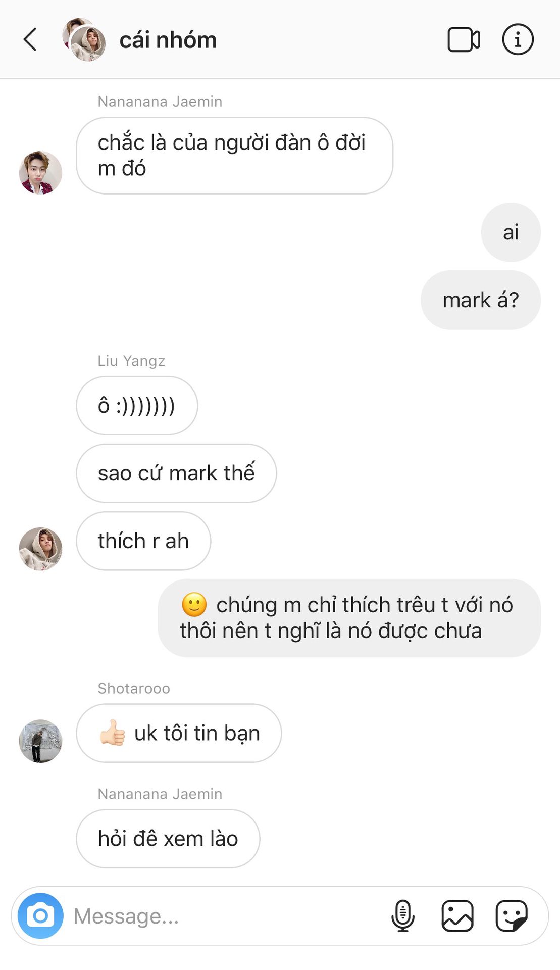The width and height of the screenshot is (560, 970).
Task: Tap Liu Yangz's hooded profile picture
Action: click(40, 549)
